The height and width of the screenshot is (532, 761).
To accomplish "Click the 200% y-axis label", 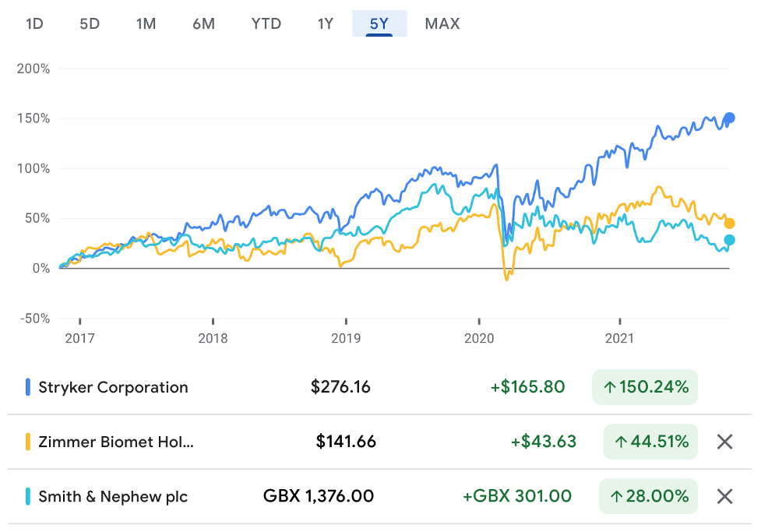I will coord(33,69).
